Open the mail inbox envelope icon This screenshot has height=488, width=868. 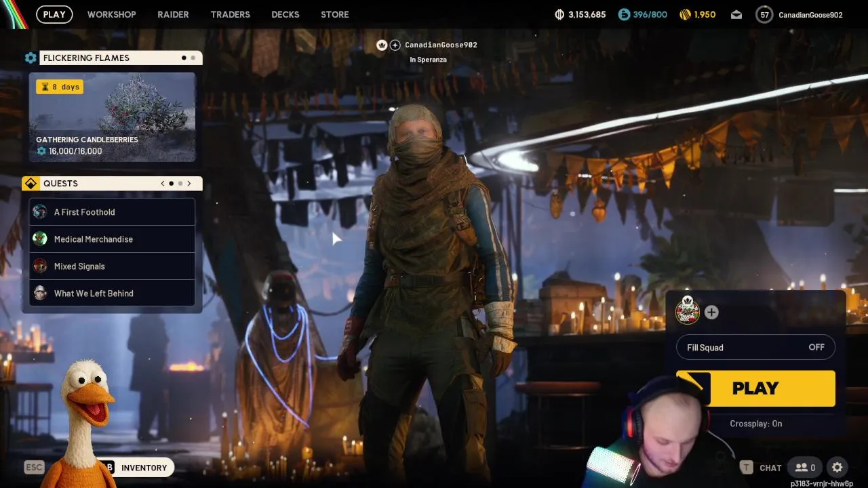736,14
